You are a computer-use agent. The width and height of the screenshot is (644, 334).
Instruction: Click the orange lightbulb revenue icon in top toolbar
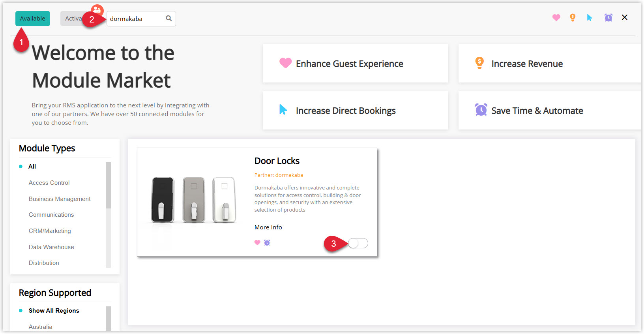click(573, 17)
